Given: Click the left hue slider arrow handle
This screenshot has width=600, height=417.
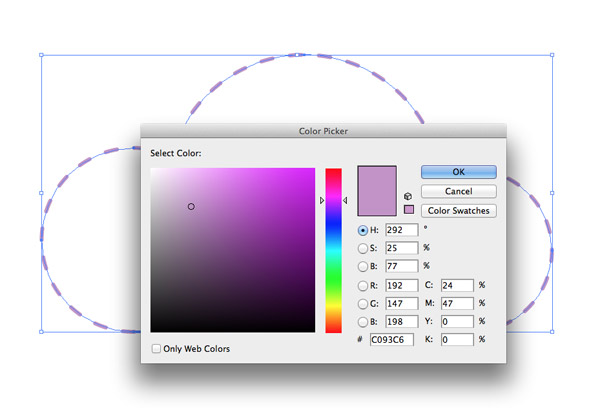Looking at the screenshot, I should (322, 200).
